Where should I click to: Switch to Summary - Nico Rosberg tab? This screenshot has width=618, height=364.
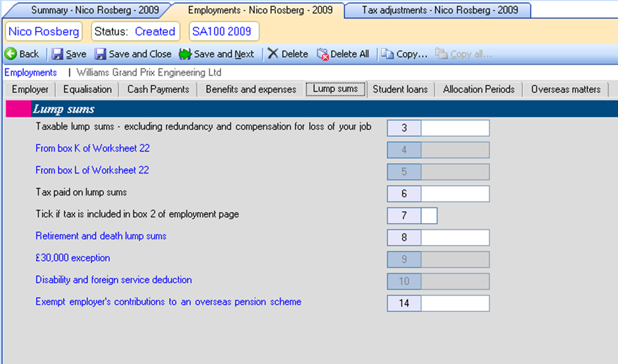(95, 10)
